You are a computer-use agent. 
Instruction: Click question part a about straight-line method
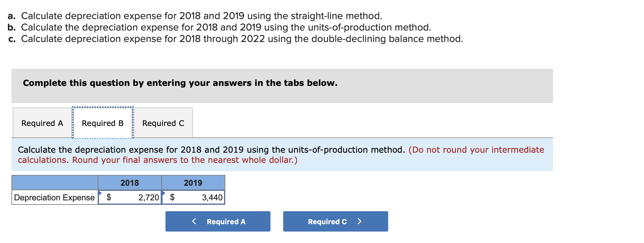tap(201, 16)
